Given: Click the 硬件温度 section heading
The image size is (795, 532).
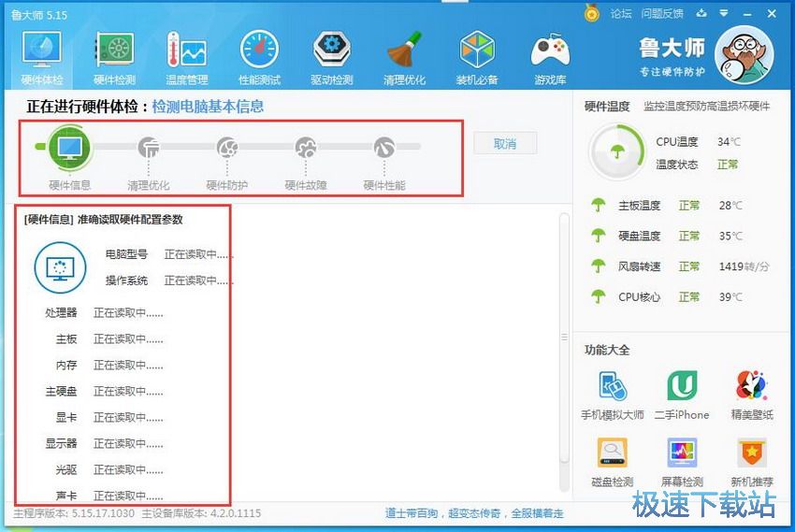Looking at the screenshot, I should [606, 107].
